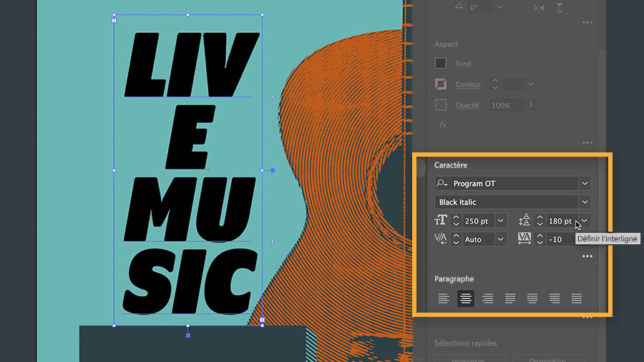Edit the 250 pt font size field
The width and height of the screenshot is (644, 362).
pos(478,221)
